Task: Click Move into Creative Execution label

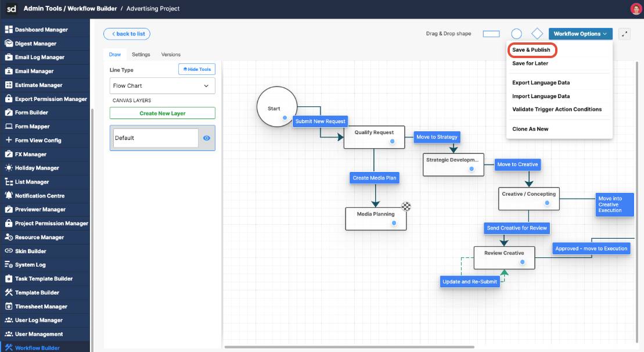Action: coord(615,204)
